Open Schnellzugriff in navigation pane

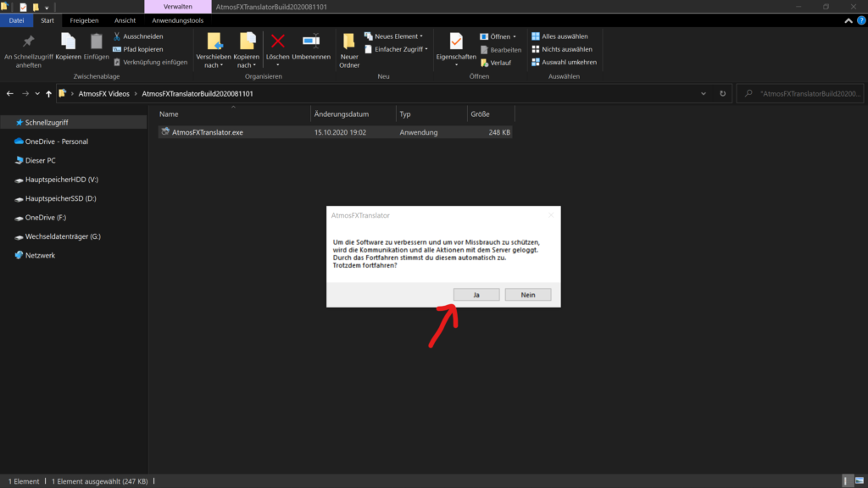[73, 122]
